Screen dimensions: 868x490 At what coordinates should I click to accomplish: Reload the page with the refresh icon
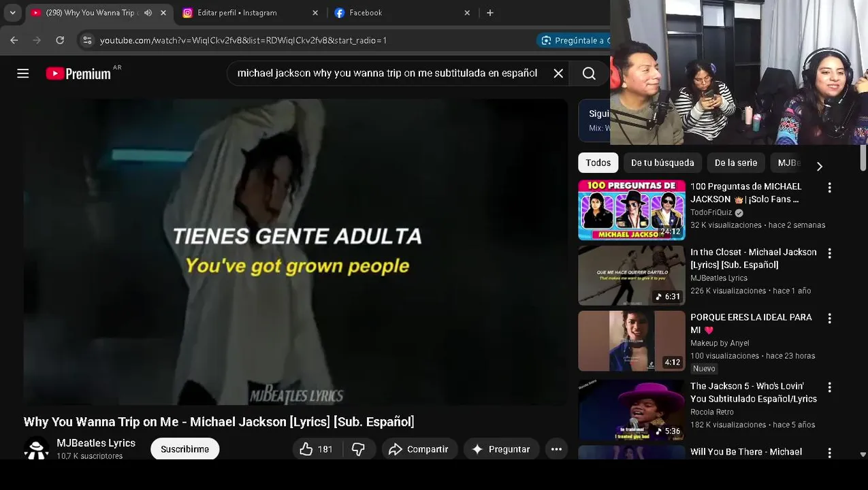coord(60,40)
